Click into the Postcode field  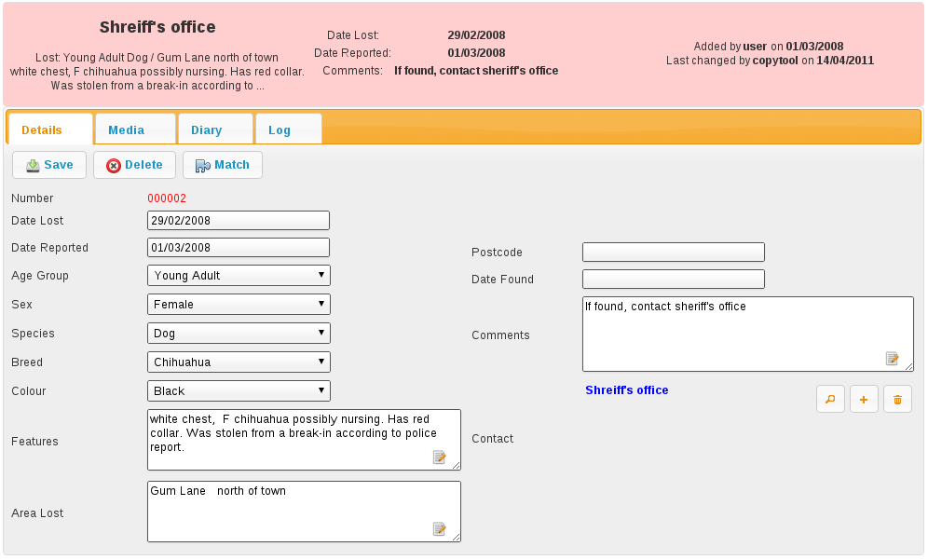coord(673,253)
